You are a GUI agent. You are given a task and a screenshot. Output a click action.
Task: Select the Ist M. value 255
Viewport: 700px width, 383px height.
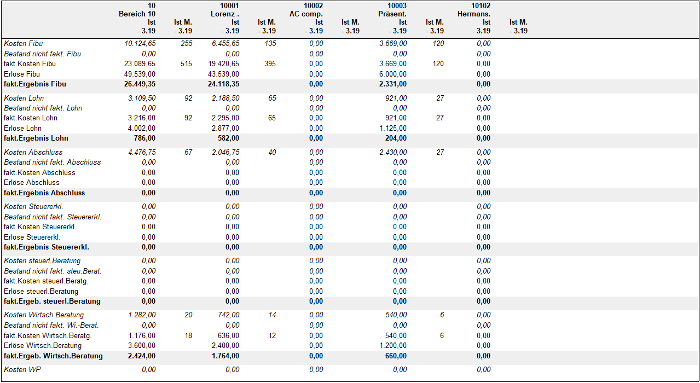click(187, 44)
